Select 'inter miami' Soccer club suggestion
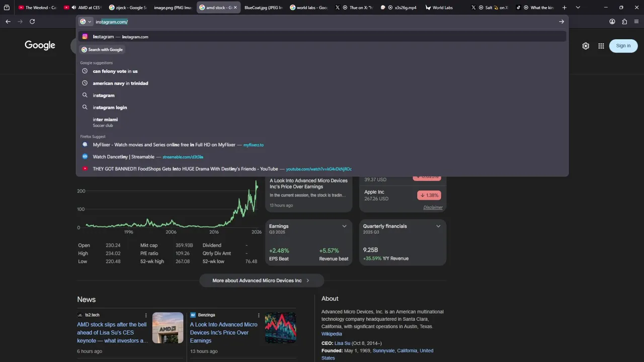Viewport: 644px width, 362px height. click(x=322, y=122)
